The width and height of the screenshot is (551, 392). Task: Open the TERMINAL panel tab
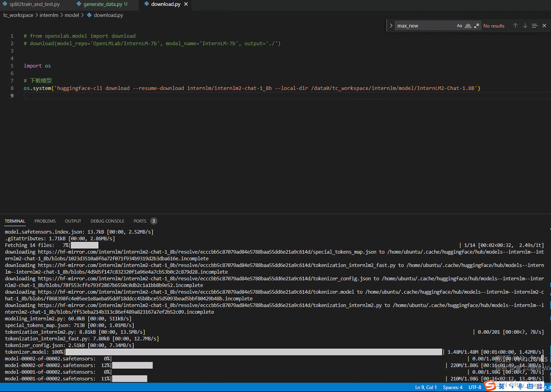tap(15, 221)
